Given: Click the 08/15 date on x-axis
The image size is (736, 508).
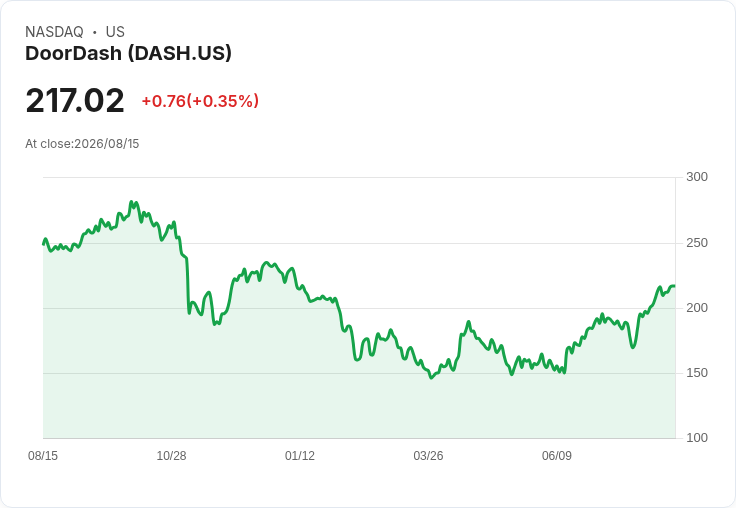Looking at the screenshot, I should tap(43, 455).
